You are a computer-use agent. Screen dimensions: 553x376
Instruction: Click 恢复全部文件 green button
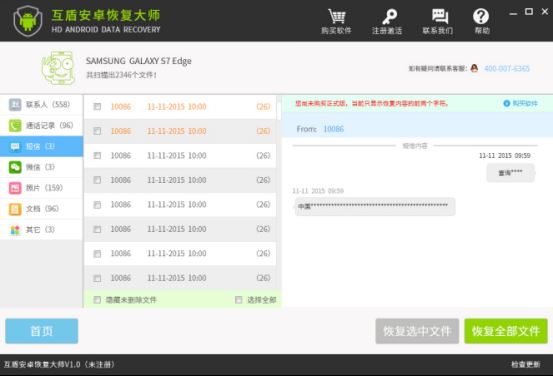[x=506, y=331]
